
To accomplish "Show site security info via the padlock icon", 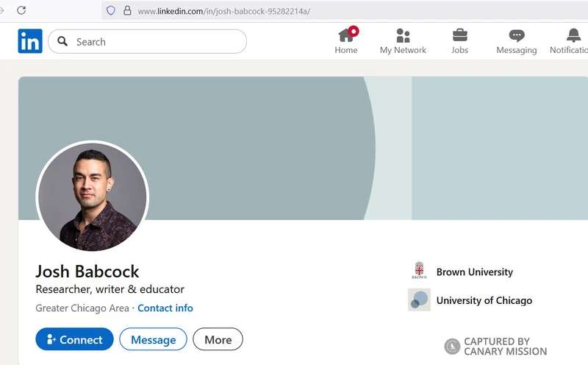I will pos(127,11).
